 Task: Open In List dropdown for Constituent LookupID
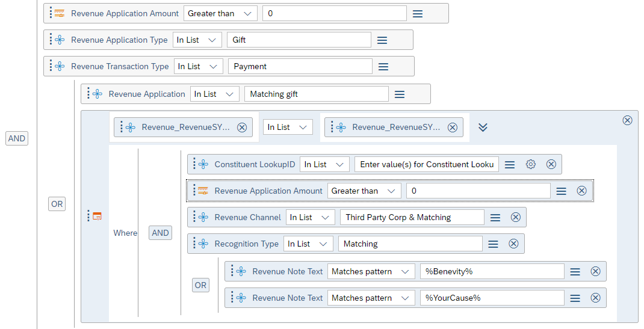(324, 165)
